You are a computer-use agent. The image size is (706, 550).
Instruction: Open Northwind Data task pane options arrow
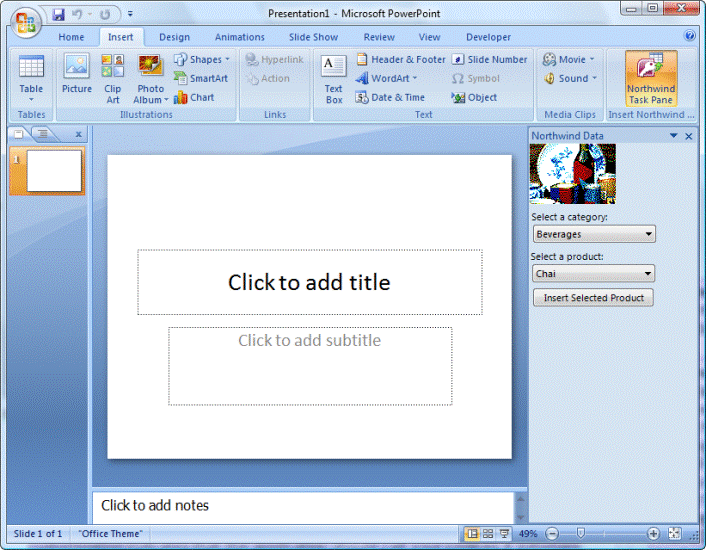click(x=674, y=135)
